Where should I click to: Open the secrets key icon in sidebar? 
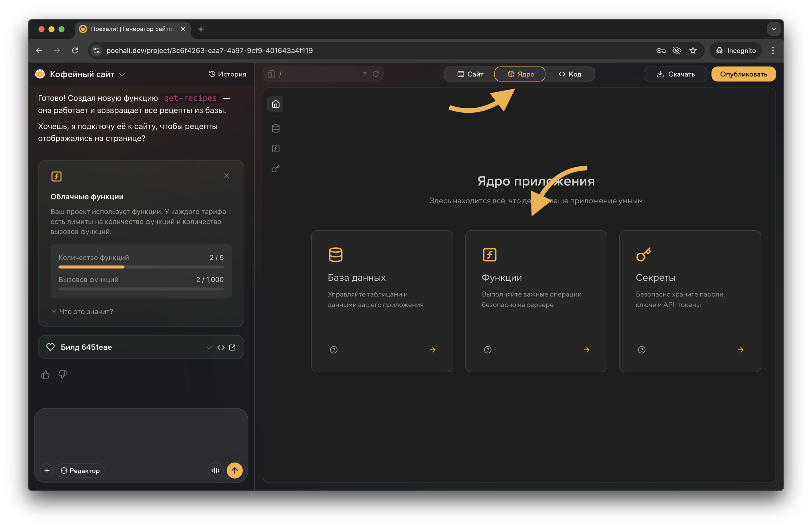pyautogui.click(x=276, y=168)
